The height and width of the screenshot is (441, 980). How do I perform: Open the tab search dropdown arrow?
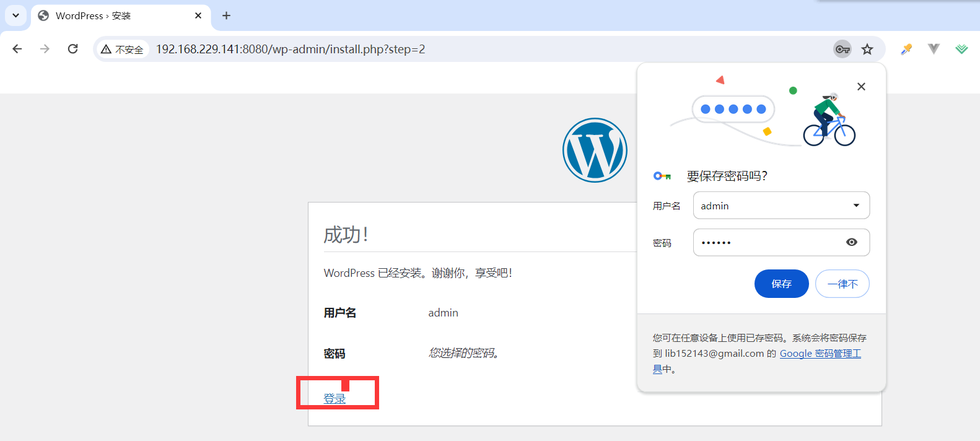(15, 15)
